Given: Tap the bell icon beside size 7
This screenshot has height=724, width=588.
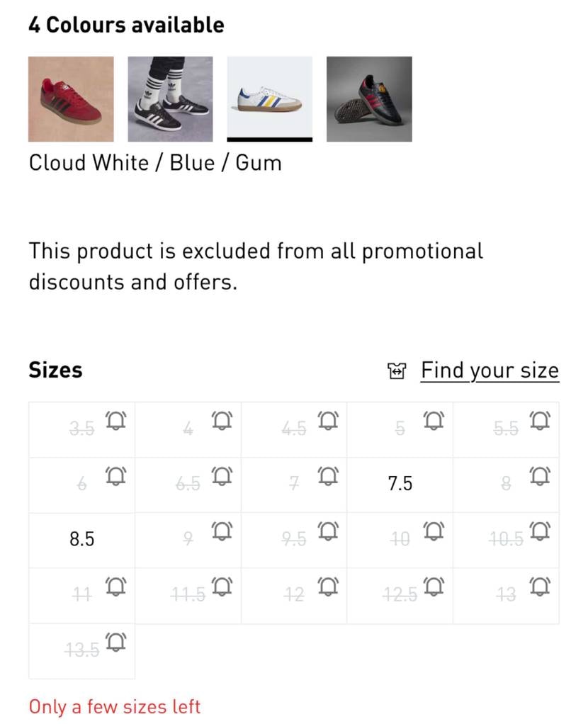Looking at the screenshot, I should pos(328,476).
